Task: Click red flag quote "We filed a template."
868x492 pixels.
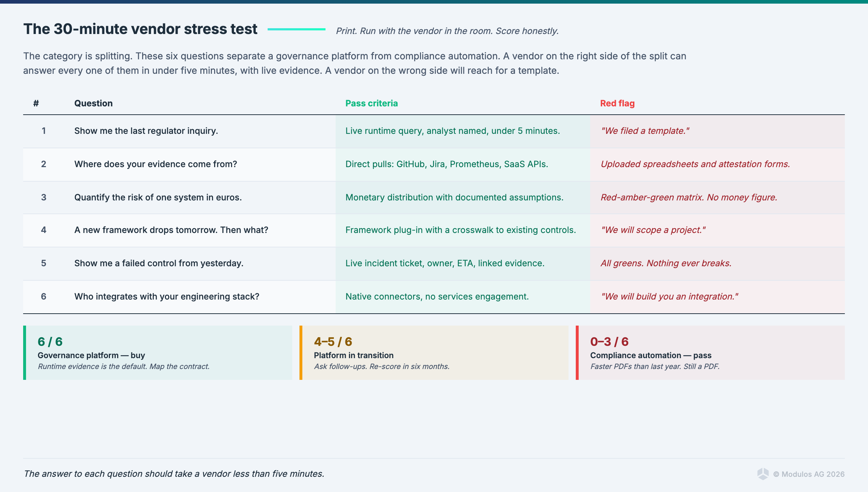Action: [x=645, y=131]
